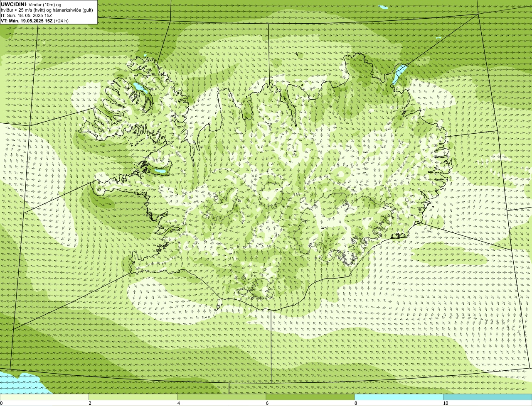Click the title line 'UWC/DINI: Vindur (10m) og'

pyautogui.click(x=31, y=4)
